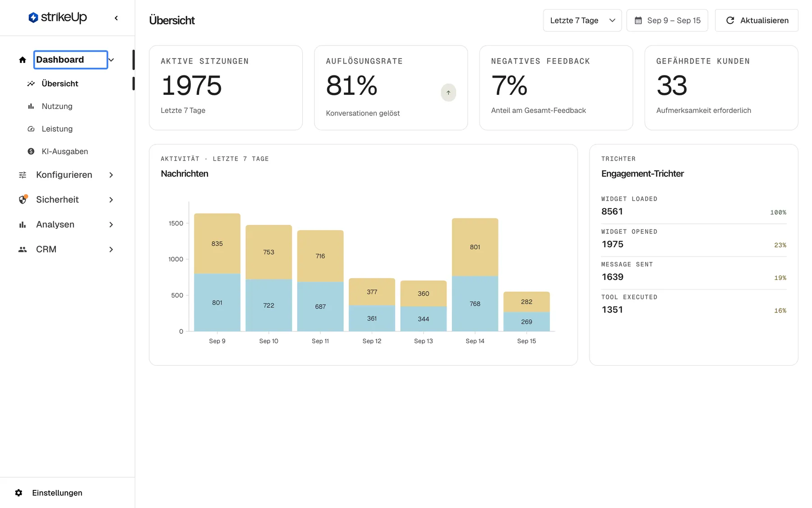Click the Leistung gauge icon
The image size is (812, 508).
[x=31, y=129]
